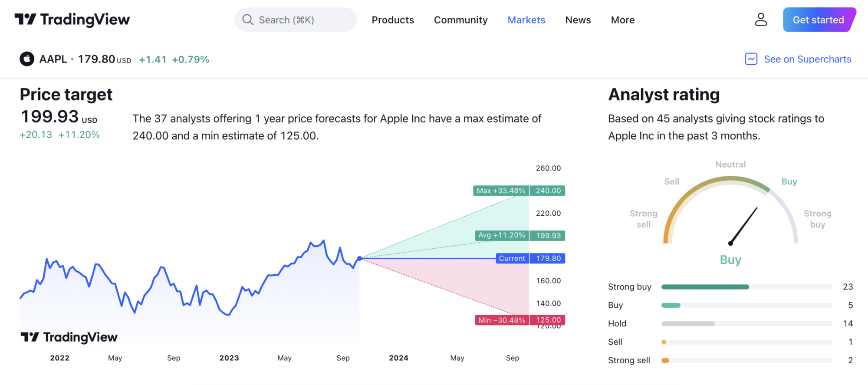Open the News menu
The width and height of the screenshot is (868, 385).
coord(578,20)
